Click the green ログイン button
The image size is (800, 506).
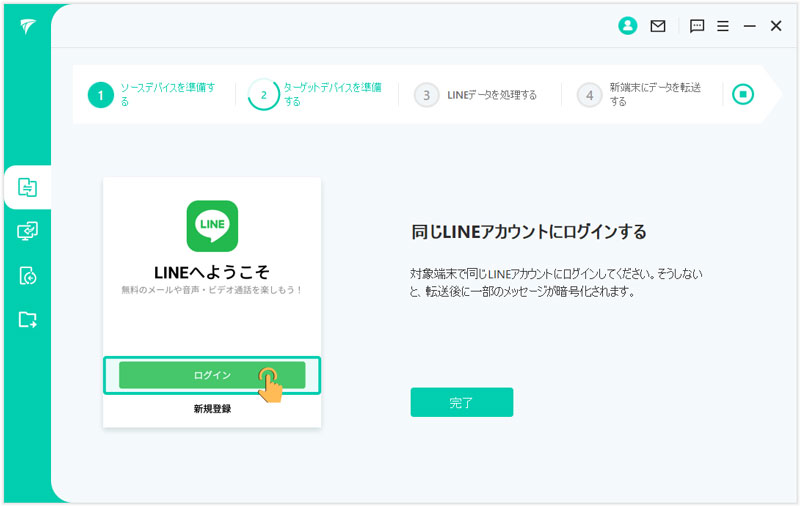212,375
